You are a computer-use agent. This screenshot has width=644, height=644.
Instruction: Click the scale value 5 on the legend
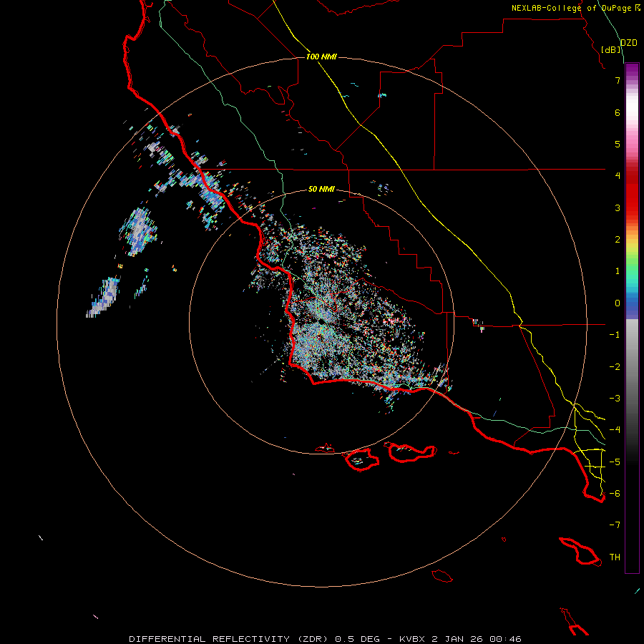click(618, 144)
